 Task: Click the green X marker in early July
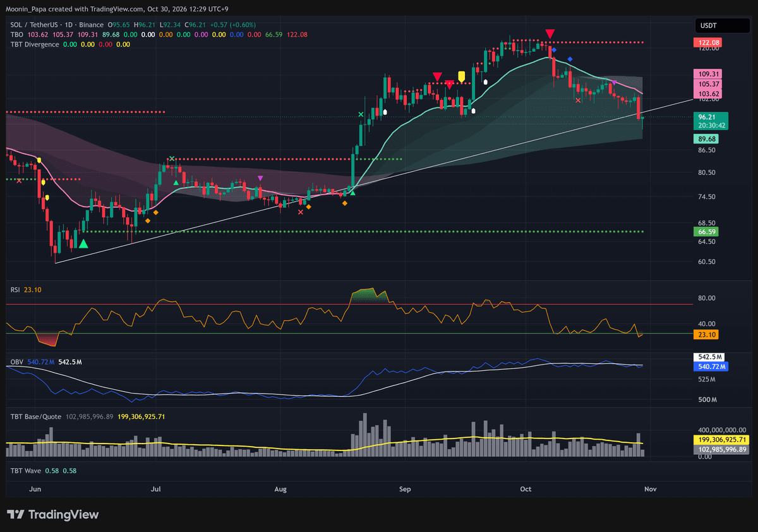point(171,158)
